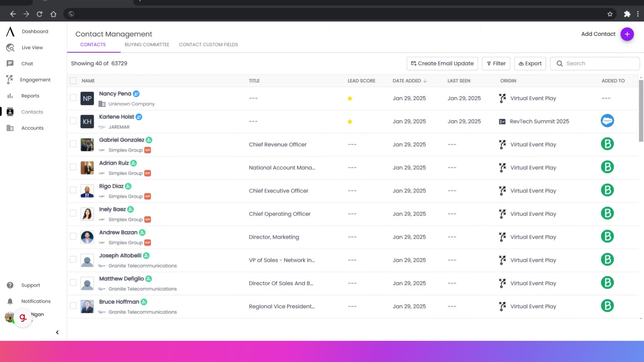Viewport: 644px width, 362px height.
Task: Click Rigo Diaz's profile photo thumbnail
Action: (87, 191)
